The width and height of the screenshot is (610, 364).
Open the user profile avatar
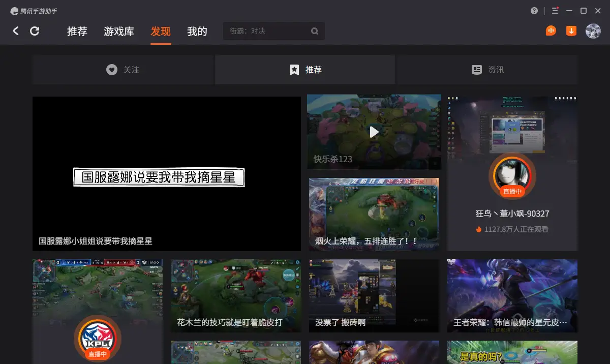(x=593, y=31)
